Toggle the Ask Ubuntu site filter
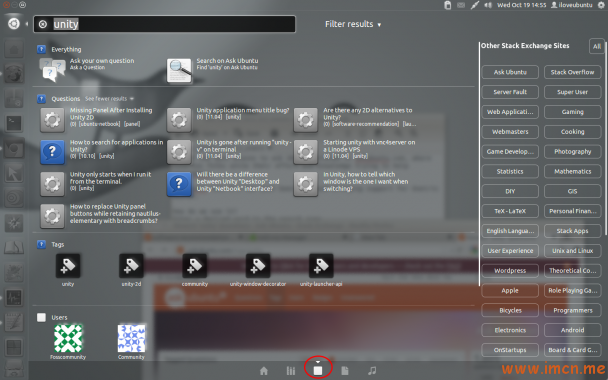This screenshot has height=380, width=608. 510,72
